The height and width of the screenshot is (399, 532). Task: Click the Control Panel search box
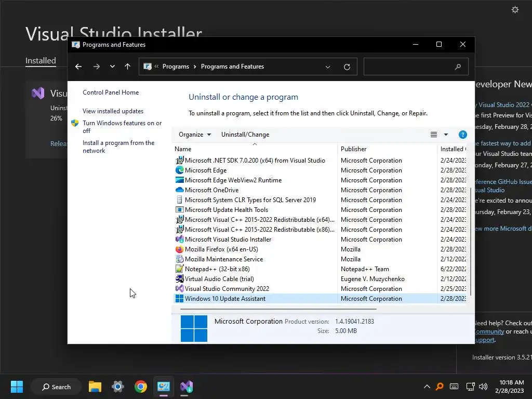pyautogui.click(x=416, y=66)
